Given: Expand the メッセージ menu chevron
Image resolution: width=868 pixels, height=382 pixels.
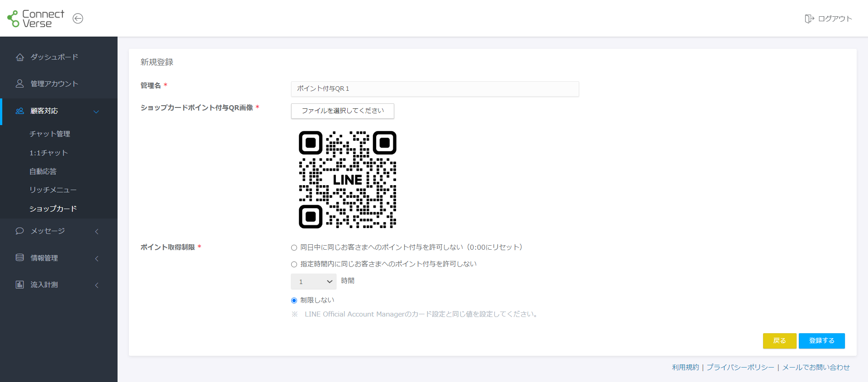Looking at the screenshot, I should pyautogui.click(x=97, y=231).
